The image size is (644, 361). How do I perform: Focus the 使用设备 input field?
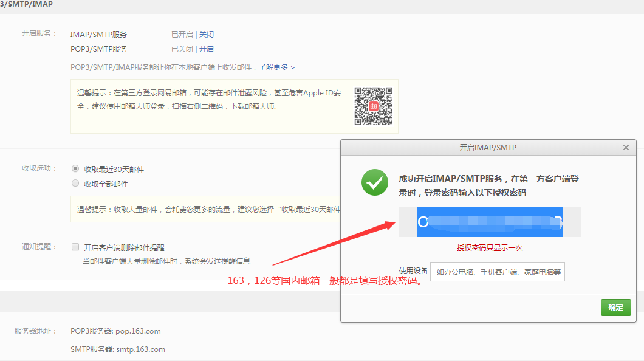click(x=497, y=272)
